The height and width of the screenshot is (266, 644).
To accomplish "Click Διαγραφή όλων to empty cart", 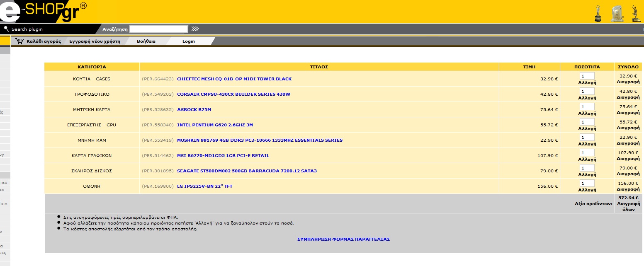I will 628,206.
